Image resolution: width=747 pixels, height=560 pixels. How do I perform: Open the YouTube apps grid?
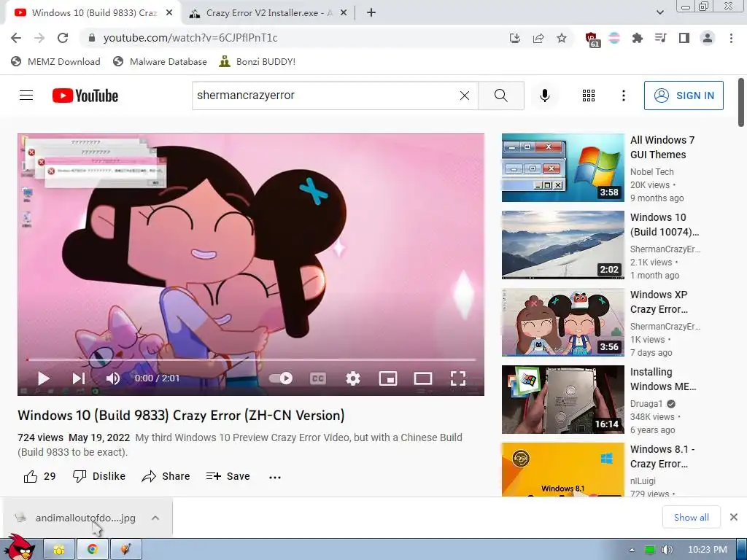pyautogui.click(x=589, y=96)
